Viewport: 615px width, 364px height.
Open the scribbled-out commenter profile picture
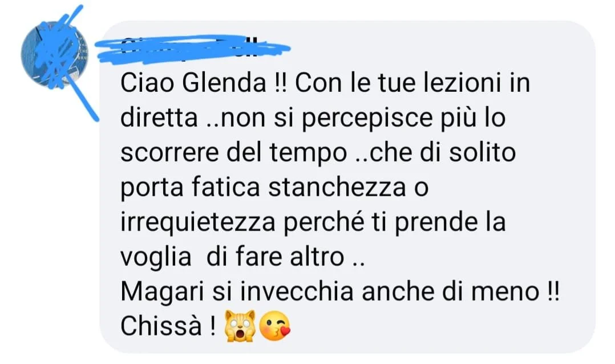(x=55, y=55)
